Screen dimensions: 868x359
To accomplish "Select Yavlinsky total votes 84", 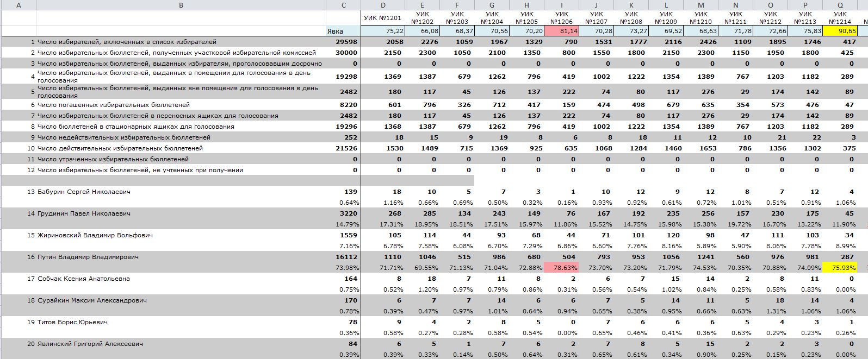I will point(343,344).
